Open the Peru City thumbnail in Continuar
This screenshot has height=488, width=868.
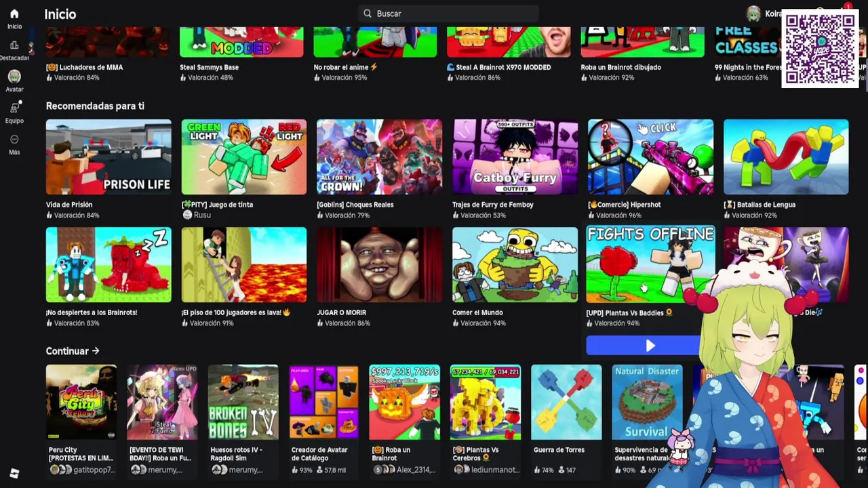[81, 403]
